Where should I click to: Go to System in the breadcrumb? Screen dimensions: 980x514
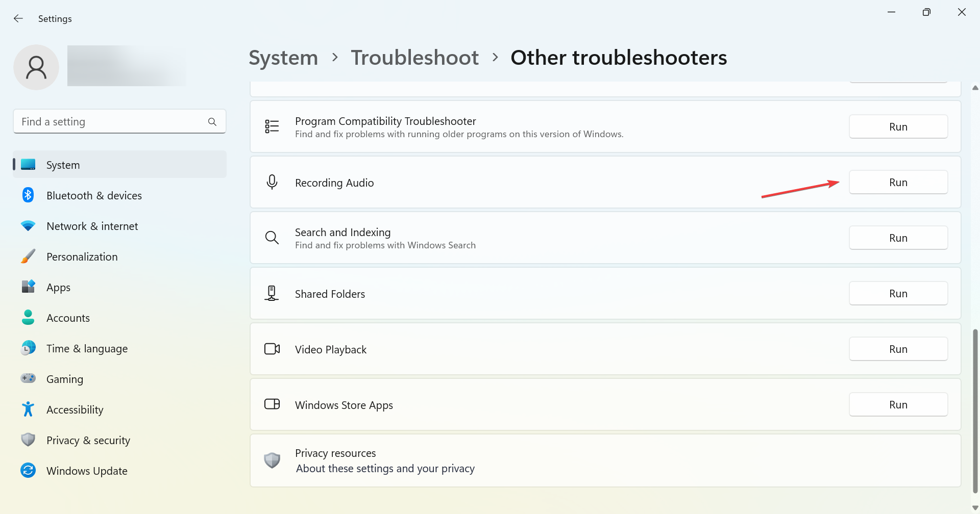click(x=283, y=58)
